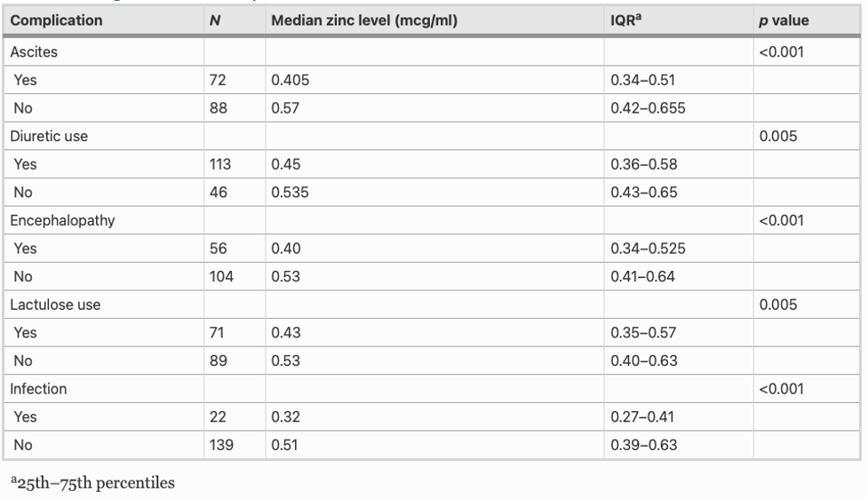This screenshot has height=499, width=868.
Task: Select the Infection row label
Action: click(x=38, y=389)
